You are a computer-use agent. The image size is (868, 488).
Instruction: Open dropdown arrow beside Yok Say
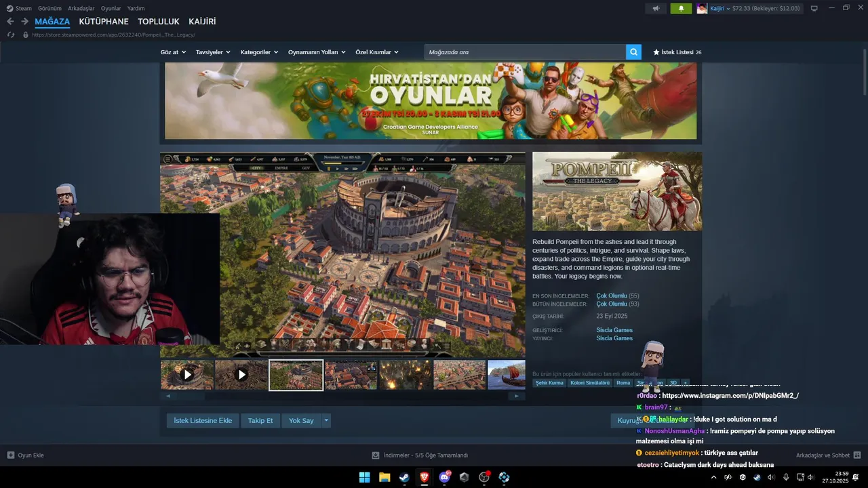[326, 421]
